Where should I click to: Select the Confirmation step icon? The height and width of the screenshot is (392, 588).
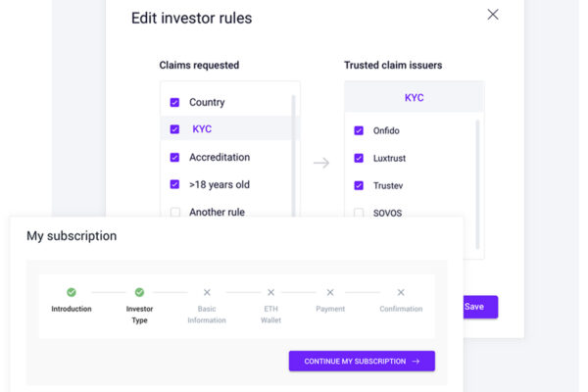click(401, 292)
